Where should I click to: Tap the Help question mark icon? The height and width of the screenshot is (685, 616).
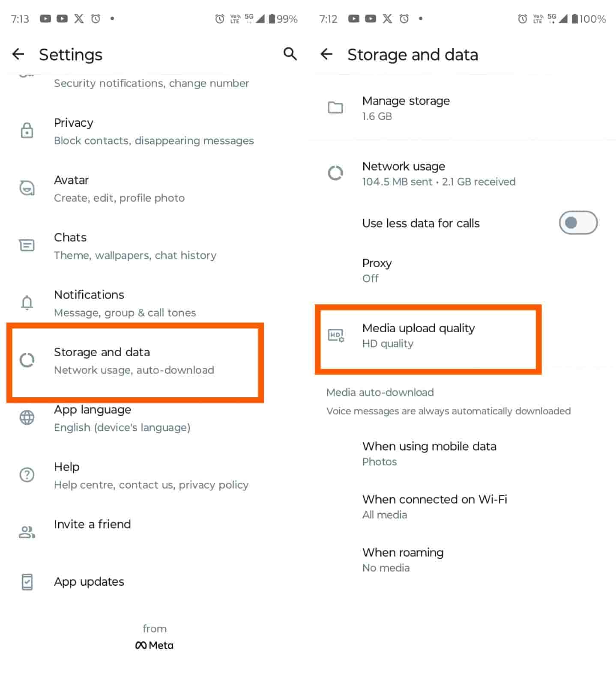[27, 475]
